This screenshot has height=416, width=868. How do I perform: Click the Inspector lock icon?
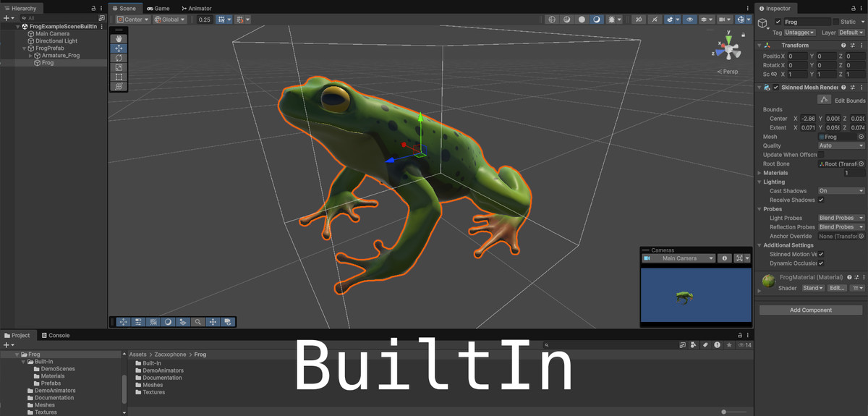click(x=852, y=8)
